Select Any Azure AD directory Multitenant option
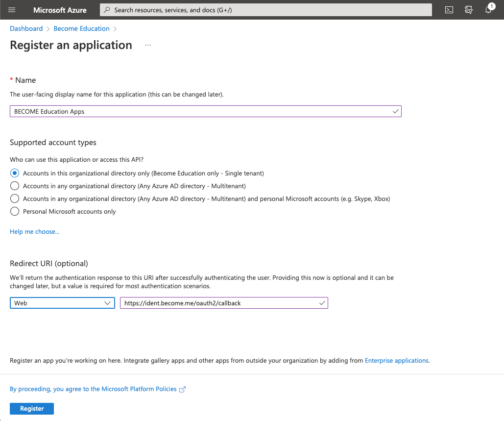The height and width of the screenshot is (421, 504). point(15,186)
